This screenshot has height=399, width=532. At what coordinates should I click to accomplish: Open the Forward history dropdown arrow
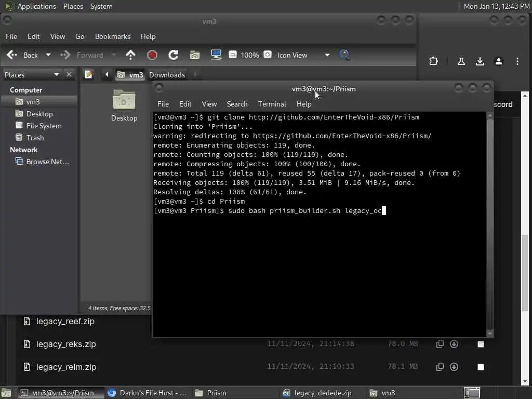pyautogui.click(x=114, y=55)
